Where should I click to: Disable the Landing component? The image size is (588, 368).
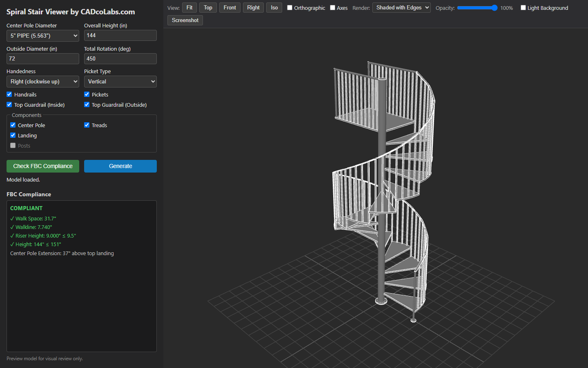(x=13, y=135)
